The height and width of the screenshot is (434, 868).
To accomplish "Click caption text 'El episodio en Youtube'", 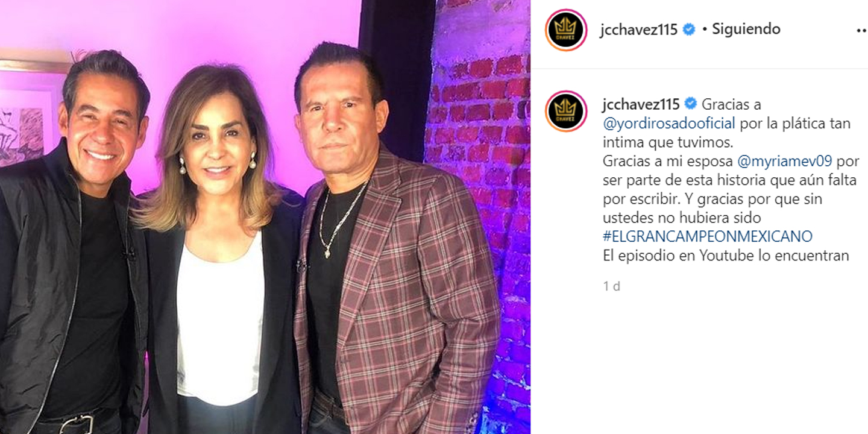I will coord(670,256).
